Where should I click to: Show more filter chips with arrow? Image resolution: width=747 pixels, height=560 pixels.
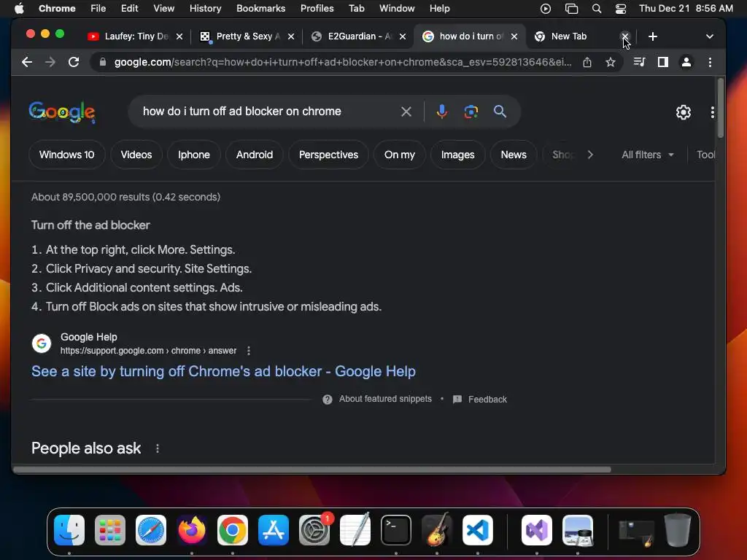590,155
